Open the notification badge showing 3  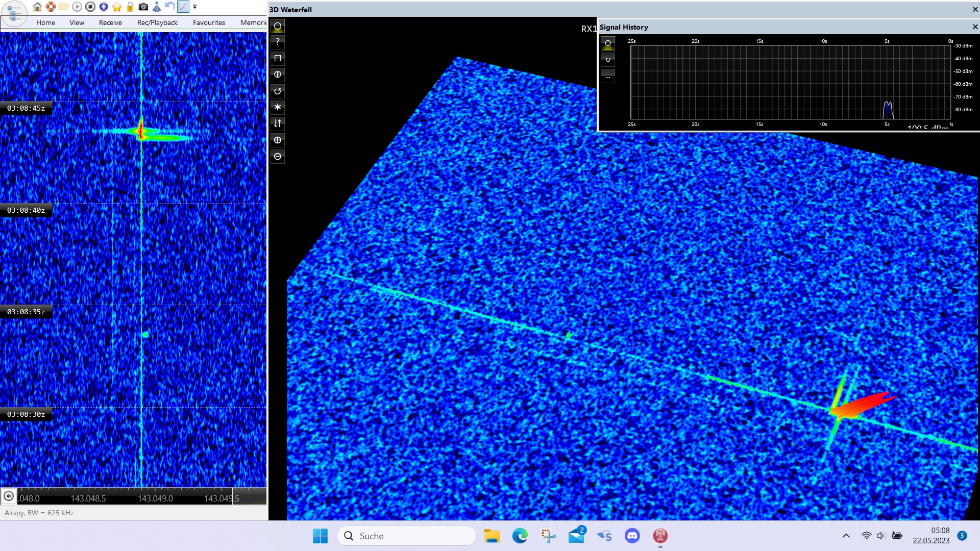[x=962, y=536]
